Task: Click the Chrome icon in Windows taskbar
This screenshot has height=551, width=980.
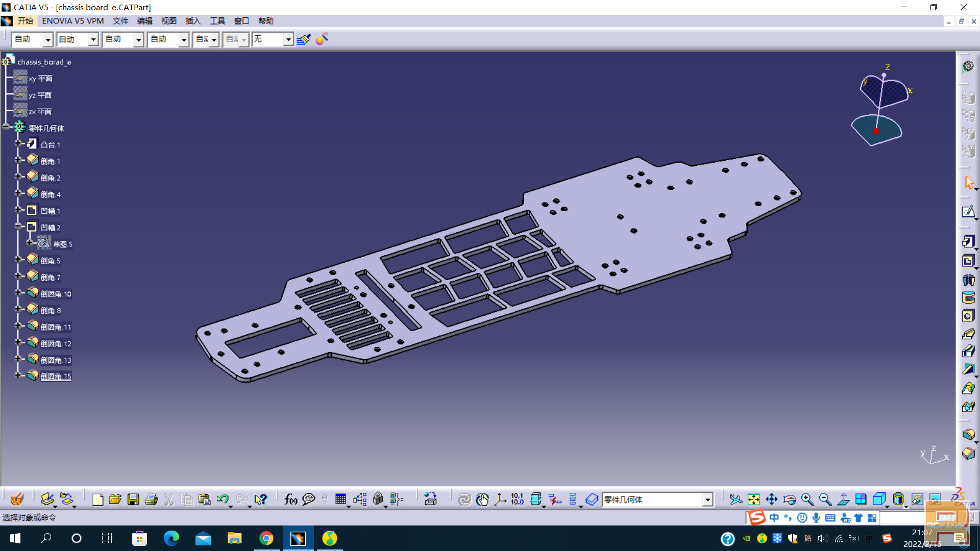Action: tap(266, 538)
